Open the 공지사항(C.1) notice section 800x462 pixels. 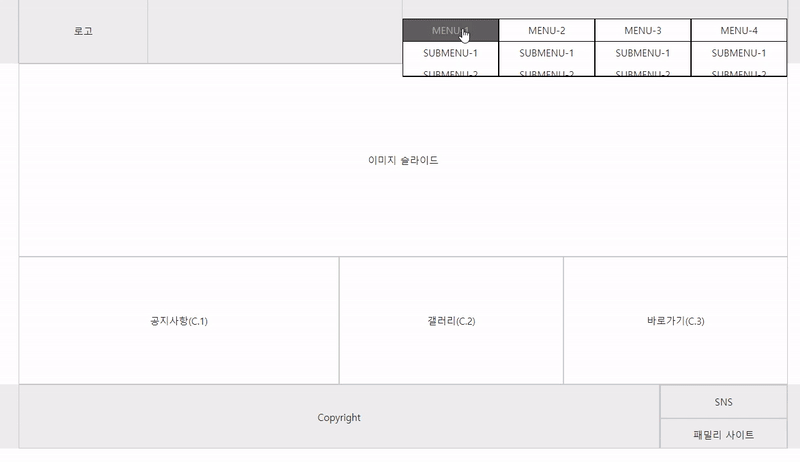click(179, 321)
